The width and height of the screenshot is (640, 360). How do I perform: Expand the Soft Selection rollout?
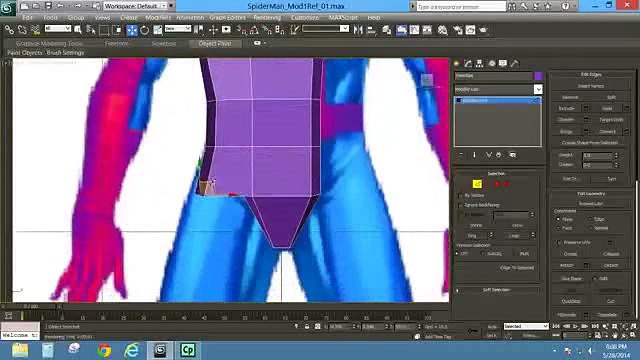[x=497, y=290]
